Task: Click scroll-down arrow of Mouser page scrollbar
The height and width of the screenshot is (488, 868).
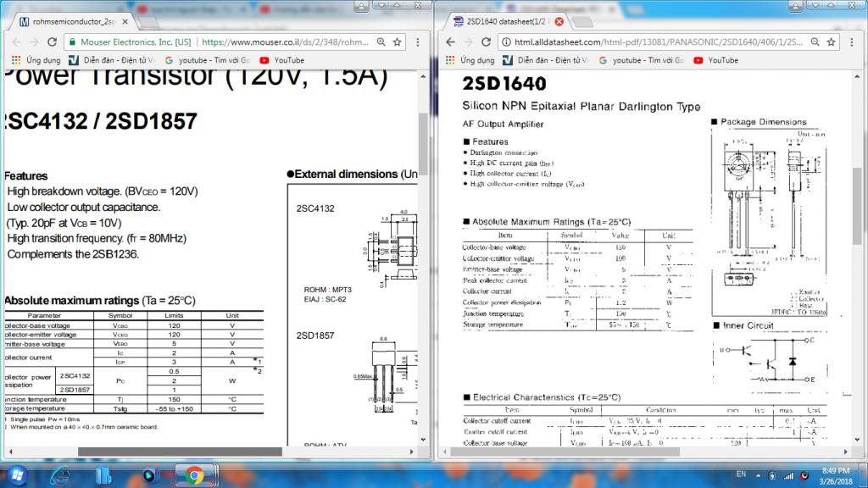Action: pyautogui.click(x=423, y=440)
